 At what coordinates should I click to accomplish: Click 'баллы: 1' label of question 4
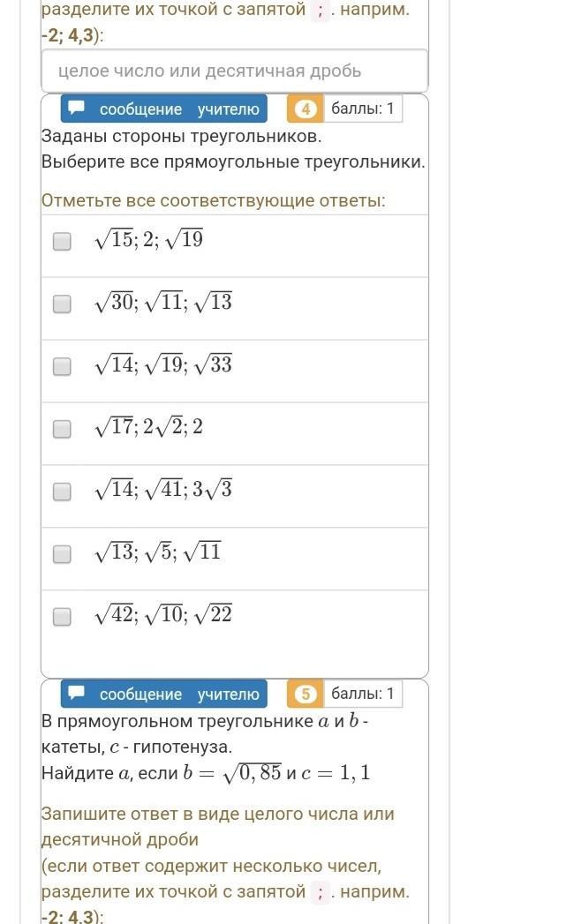363,109
